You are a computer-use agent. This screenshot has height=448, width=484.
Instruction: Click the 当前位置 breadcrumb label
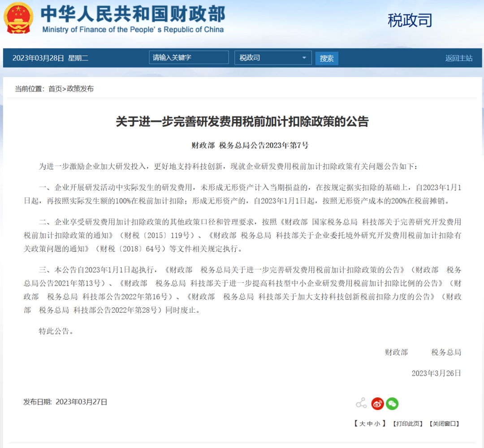coord(30,89)
